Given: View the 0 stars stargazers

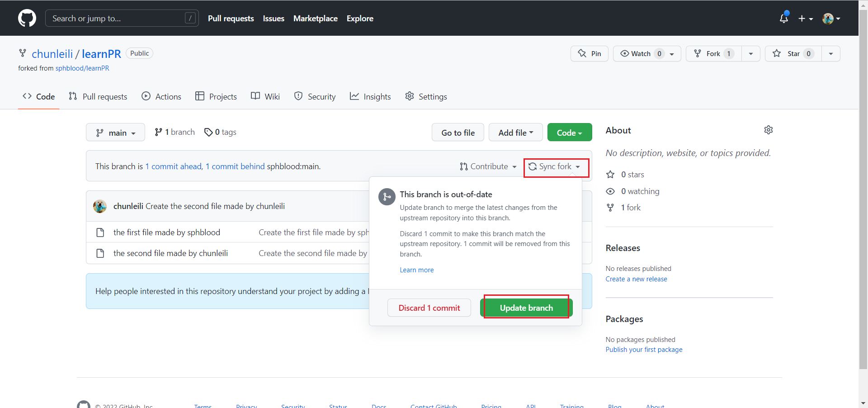Looking at the screenshot, I should tap(625, 175).
